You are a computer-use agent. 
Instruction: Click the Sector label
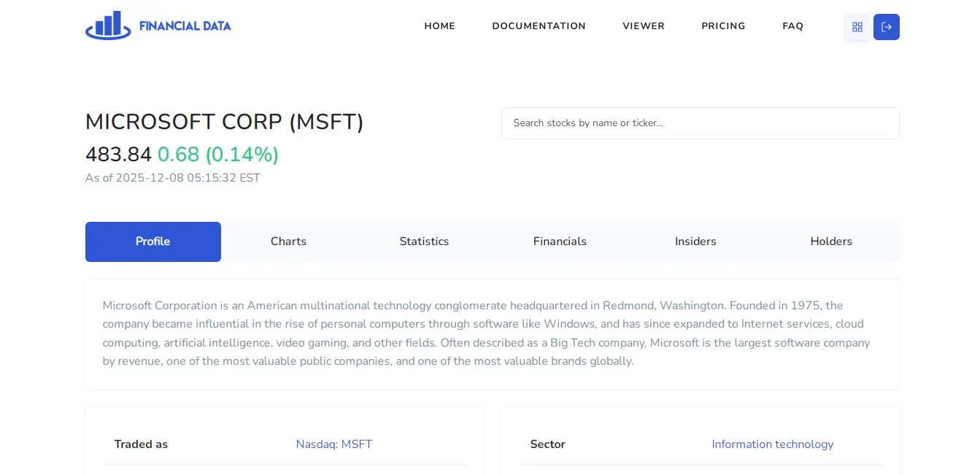pos(548,444)
